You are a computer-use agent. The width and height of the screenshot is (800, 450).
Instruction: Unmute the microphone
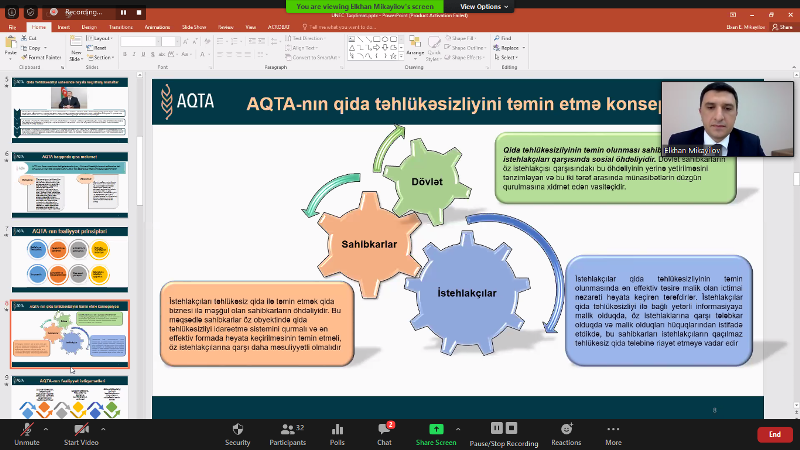coord(27,434)
